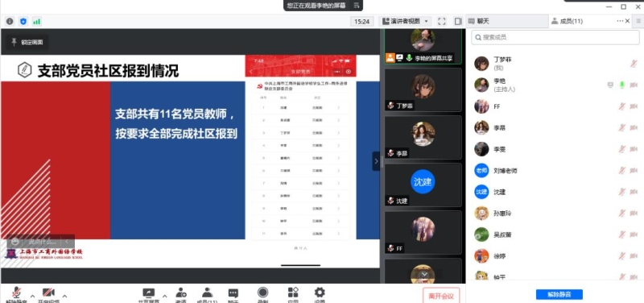
Task: Focus the 搜索成员 search field
Action: pos(555,37)
